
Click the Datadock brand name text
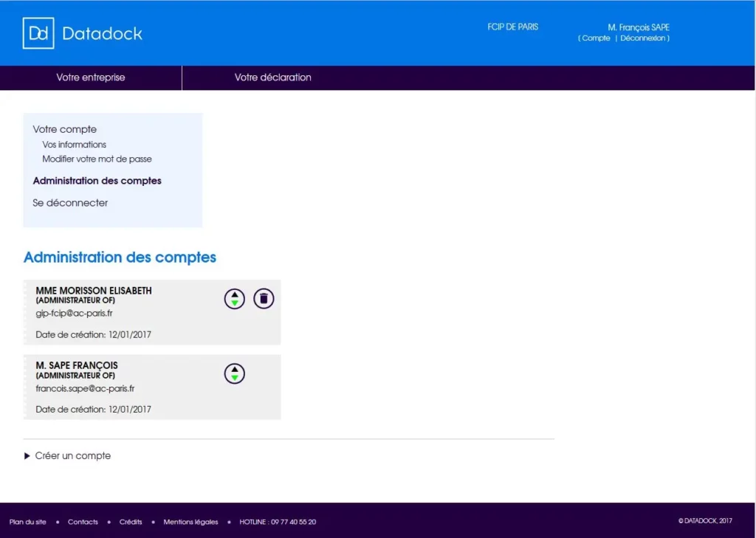tap(102, 34)
